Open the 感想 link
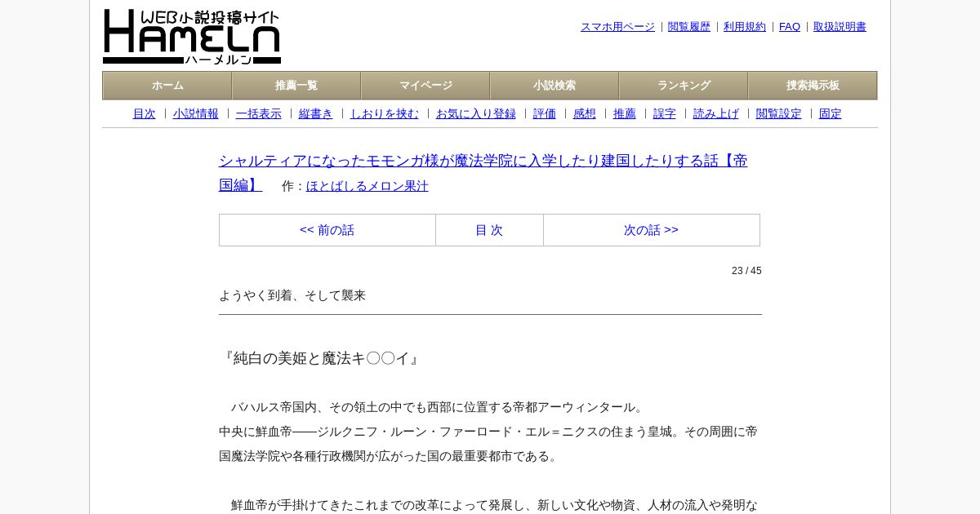 [585, 114]
